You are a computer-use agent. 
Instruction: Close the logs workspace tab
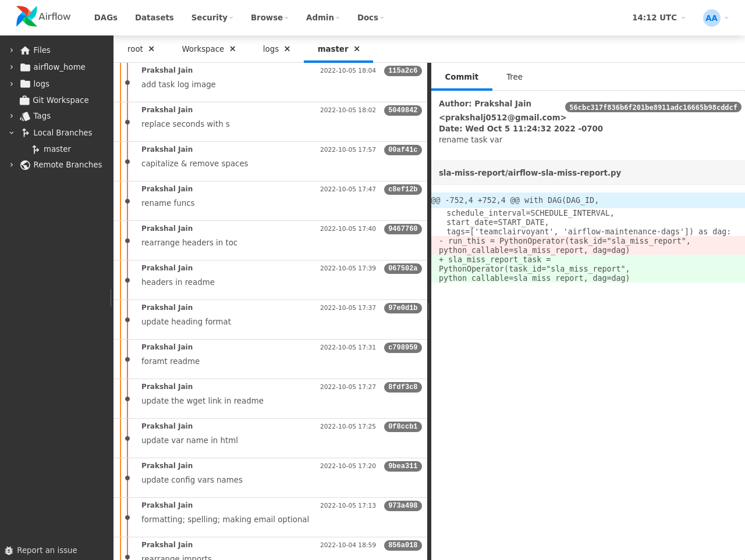tap(287, 49)
